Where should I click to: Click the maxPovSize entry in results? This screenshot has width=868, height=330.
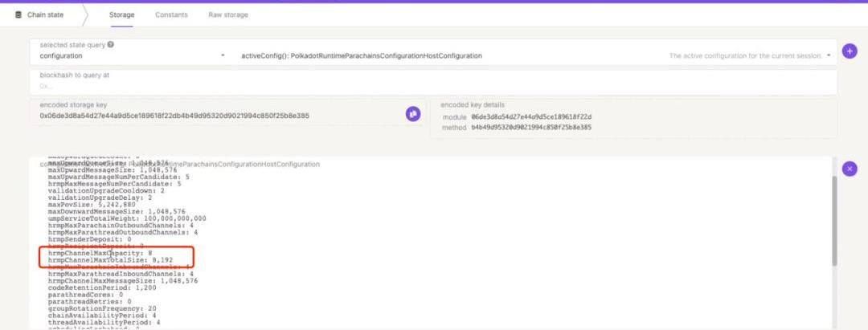coord(82,204)
